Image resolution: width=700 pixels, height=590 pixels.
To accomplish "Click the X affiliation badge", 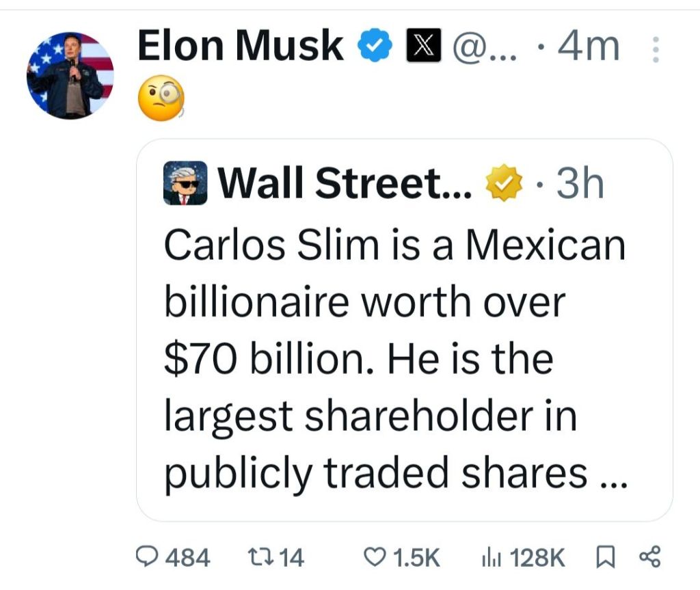I will 422,48.
